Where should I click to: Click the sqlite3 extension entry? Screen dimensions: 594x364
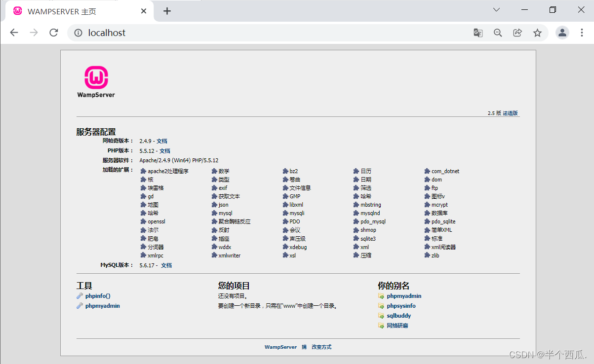click(368, 239)
